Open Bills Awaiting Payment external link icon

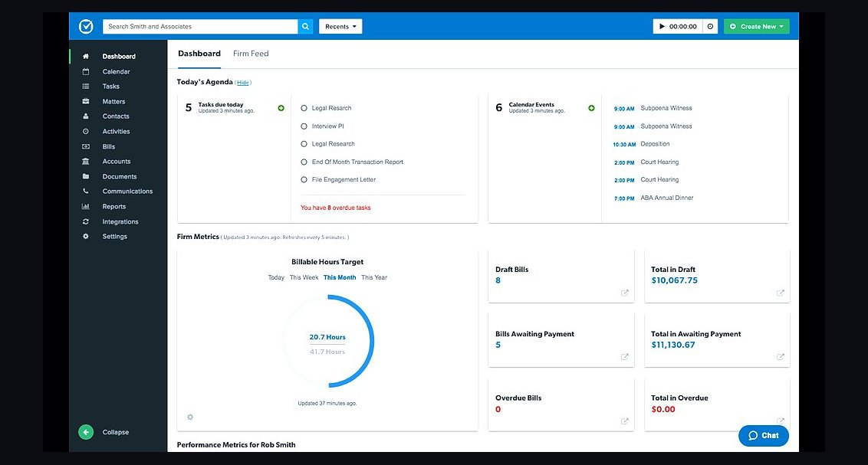[624, 357]
